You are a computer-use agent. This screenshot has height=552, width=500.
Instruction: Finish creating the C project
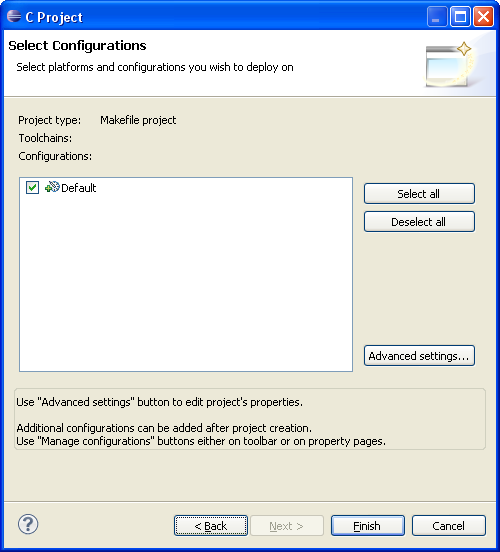[x=368, y=526]
